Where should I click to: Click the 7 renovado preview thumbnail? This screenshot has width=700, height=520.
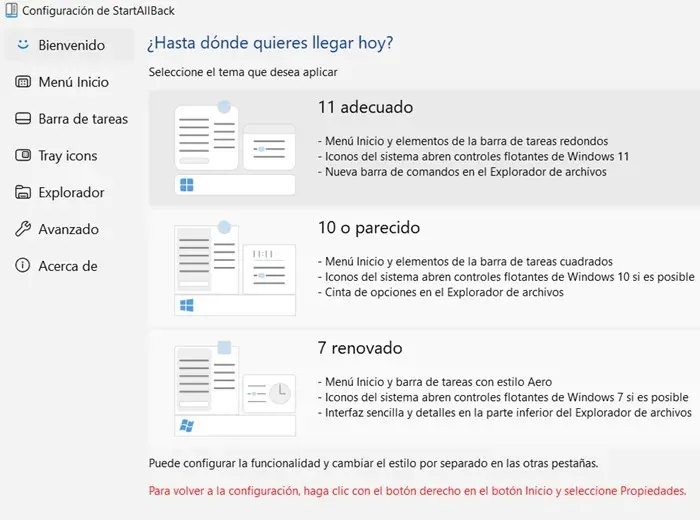tap(235, 389)
